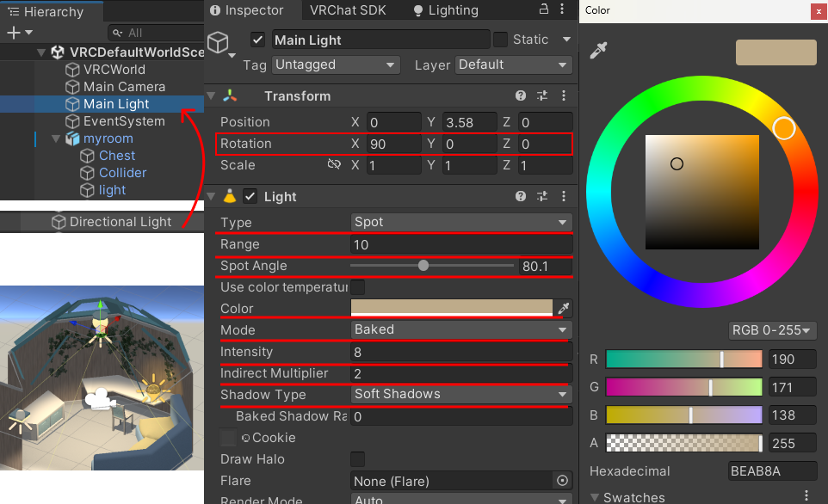Click Flare object picker circle icon
The width and height of the screenshot is (828, 504).
[x=563, y=481]
